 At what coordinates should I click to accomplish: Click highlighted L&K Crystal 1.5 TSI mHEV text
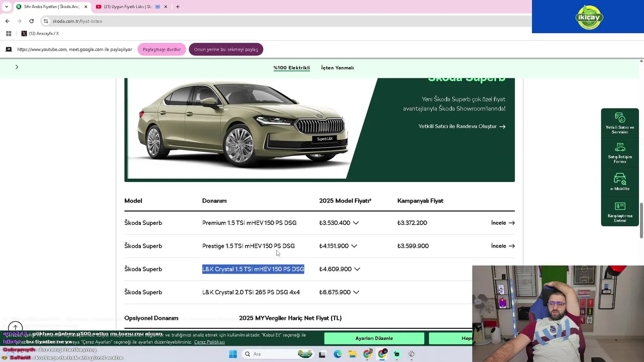[x=253, y=269]
